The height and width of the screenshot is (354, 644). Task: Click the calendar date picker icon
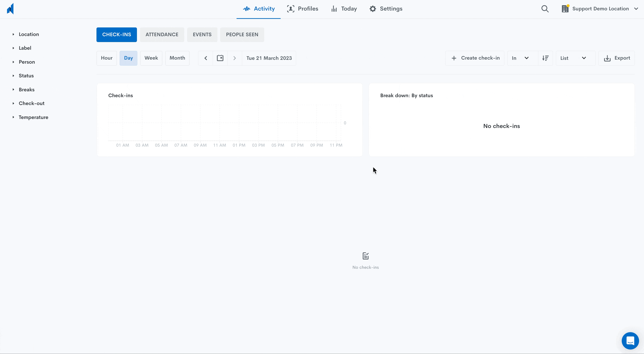click(x=220, y=58)
